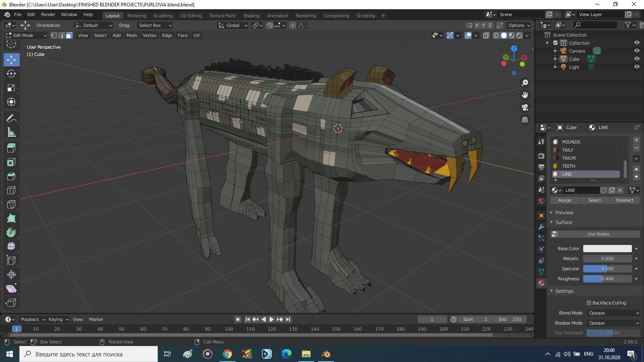Open the Render properties tab

[541, 156]
